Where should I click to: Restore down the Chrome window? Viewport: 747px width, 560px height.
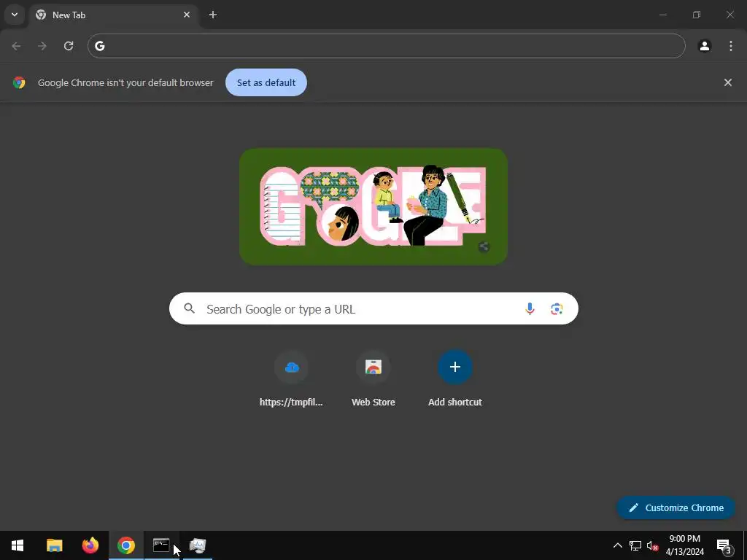(x=697, y=15)
